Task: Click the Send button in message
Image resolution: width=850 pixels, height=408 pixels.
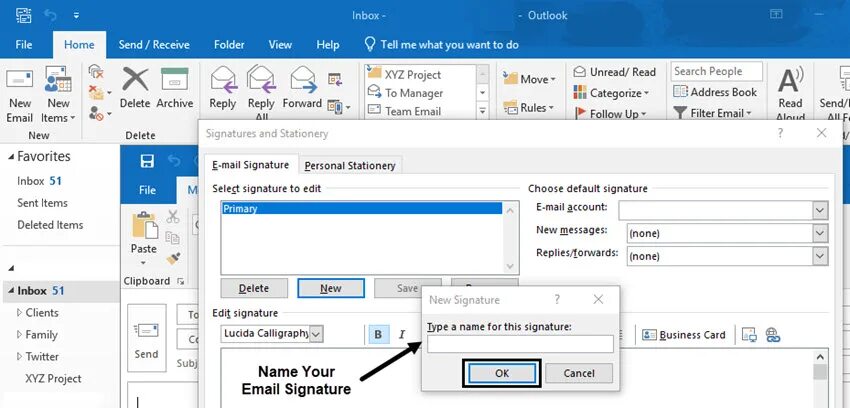Action: coord(146,338)
